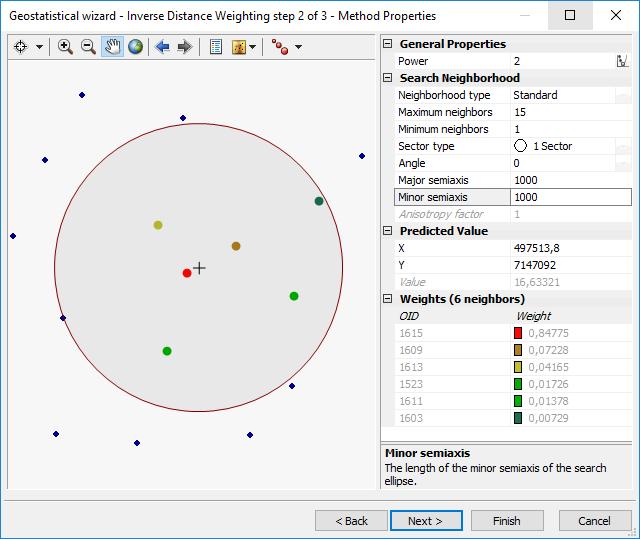This screenshot has width=640, height=539.
Task: Click the red neighbor point on map
Action: [x=187, y=273]
